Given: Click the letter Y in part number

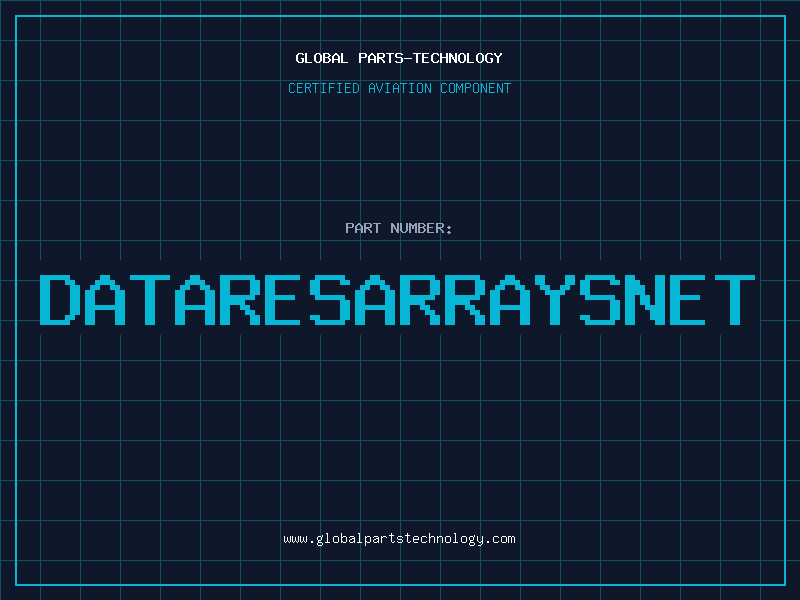Looking at the screenshot, I should [x=556, y=300].
